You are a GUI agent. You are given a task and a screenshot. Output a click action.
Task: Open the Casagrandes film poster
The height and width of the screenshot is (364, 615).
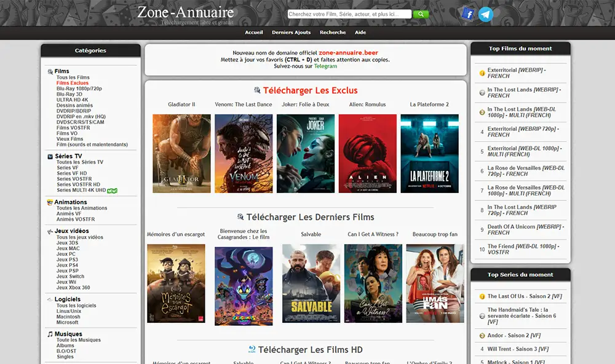pyautogui.click(x=244, y=286)
